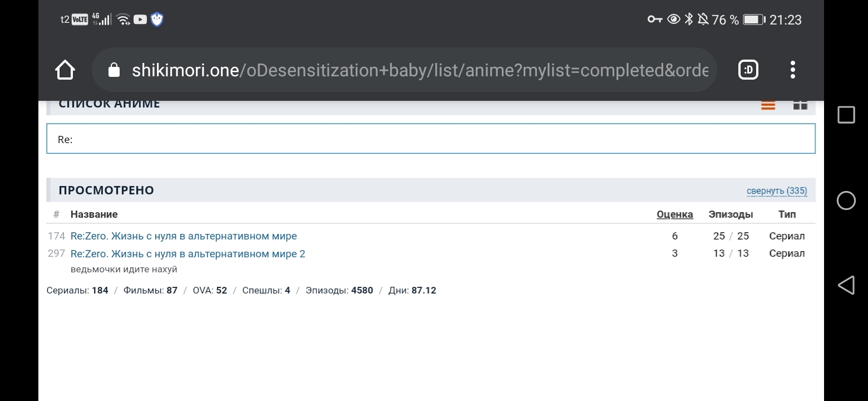This screenshot has height=401, width=868.
Task: Tap the lock icon in address bar
Action: [x=114, y=70]
